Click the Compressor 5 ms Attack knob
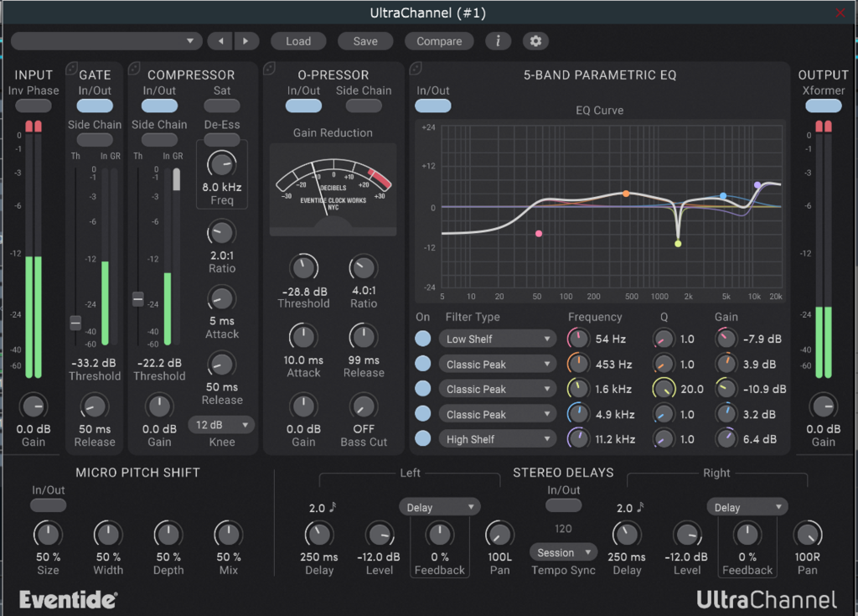This screenshot has height=616, width=858. click(221, 298)
